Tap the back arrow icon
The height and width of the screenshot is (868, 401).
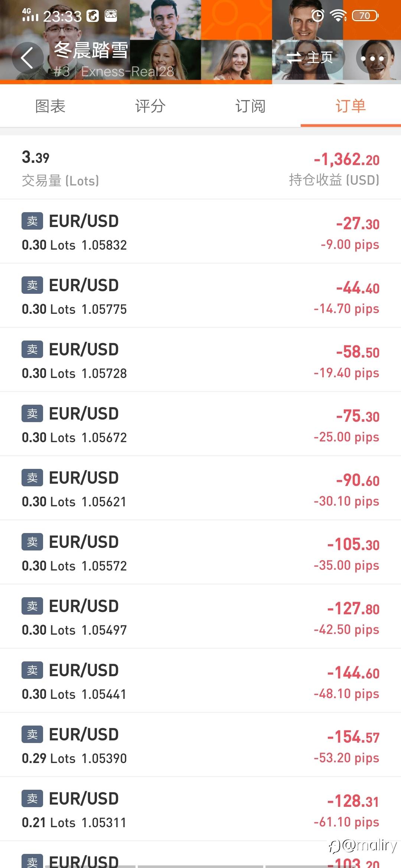tap(27, 58)
